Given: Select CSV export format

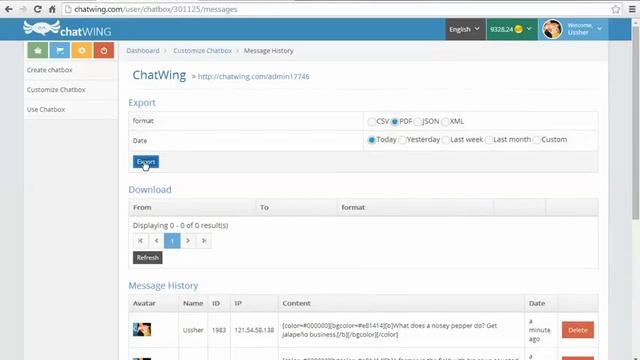Looking at the screenshot, I should pos(371,122).
